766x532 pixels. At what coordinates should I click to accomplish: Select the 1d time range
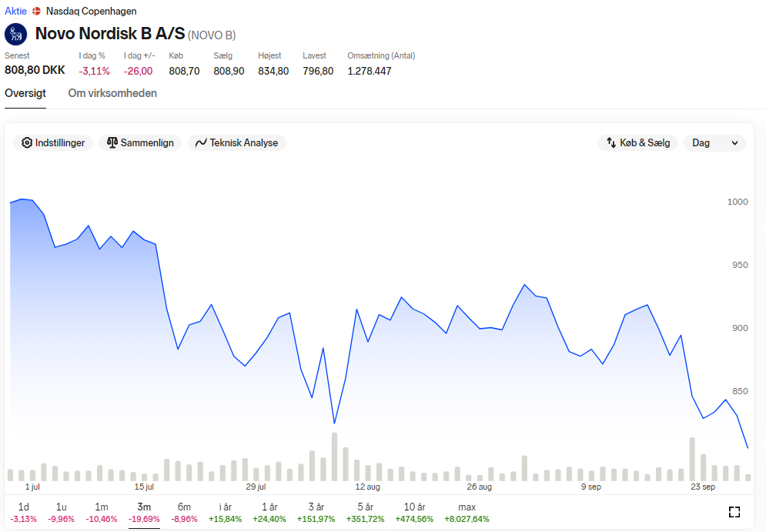click(23, 513)
